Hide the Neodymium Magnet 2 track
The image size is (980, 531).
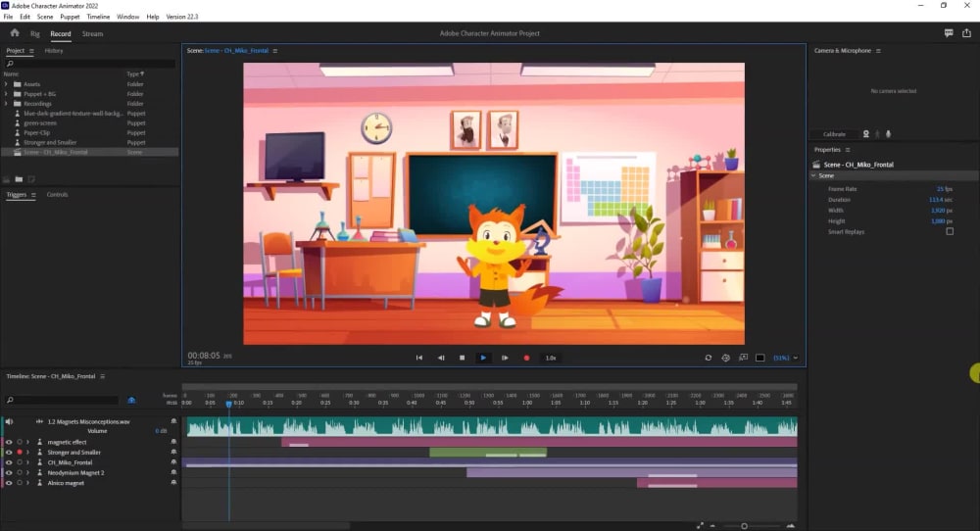coord(9,473)
